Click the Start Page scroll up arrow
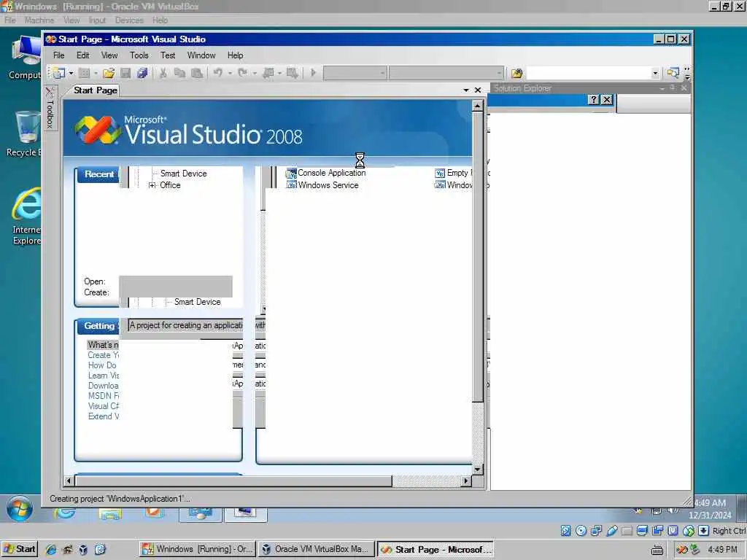This screenshot has height=560, width=747. 477,106
